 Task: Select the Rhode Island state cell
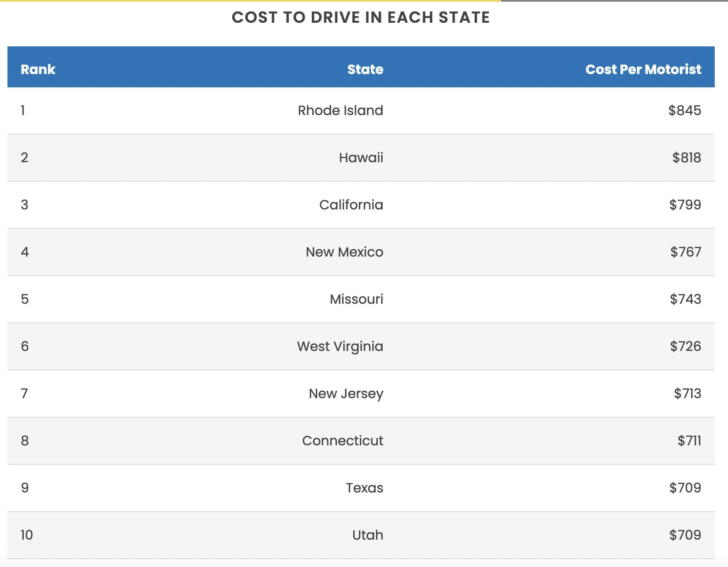point(340,111)
